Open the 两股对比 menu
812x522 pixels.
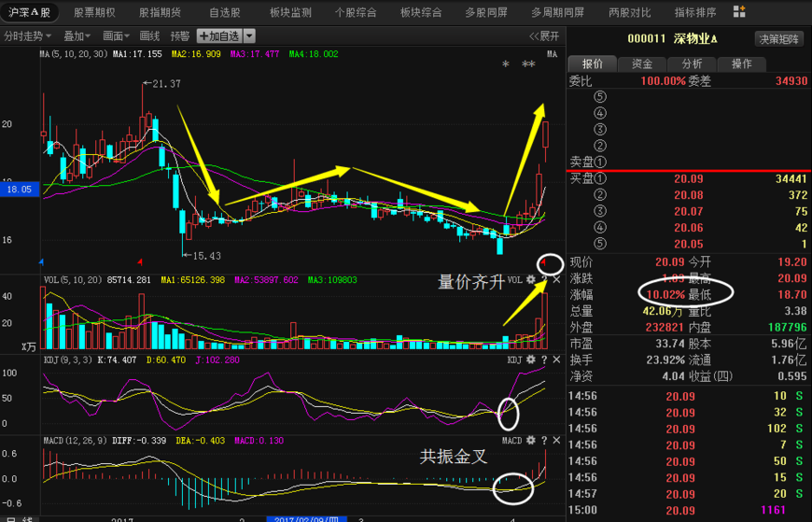pos(629,12)
